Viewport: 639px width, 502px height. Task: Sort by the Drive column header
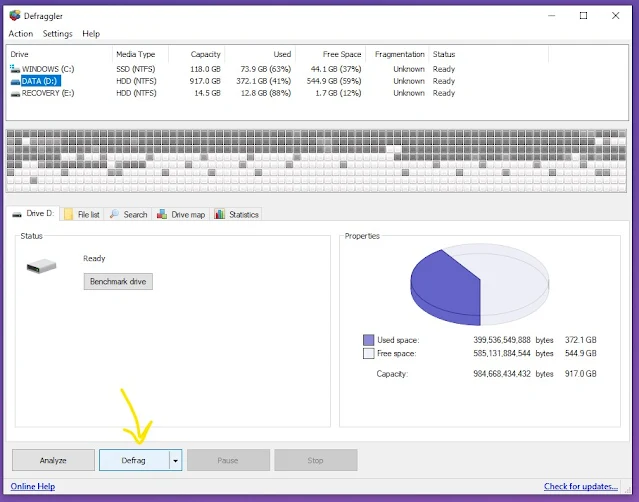coord(59,54)
